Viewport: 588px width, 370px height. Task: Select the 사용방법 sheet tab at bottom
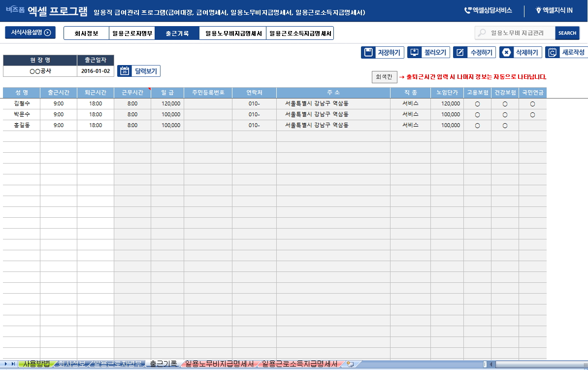point(36,364)
